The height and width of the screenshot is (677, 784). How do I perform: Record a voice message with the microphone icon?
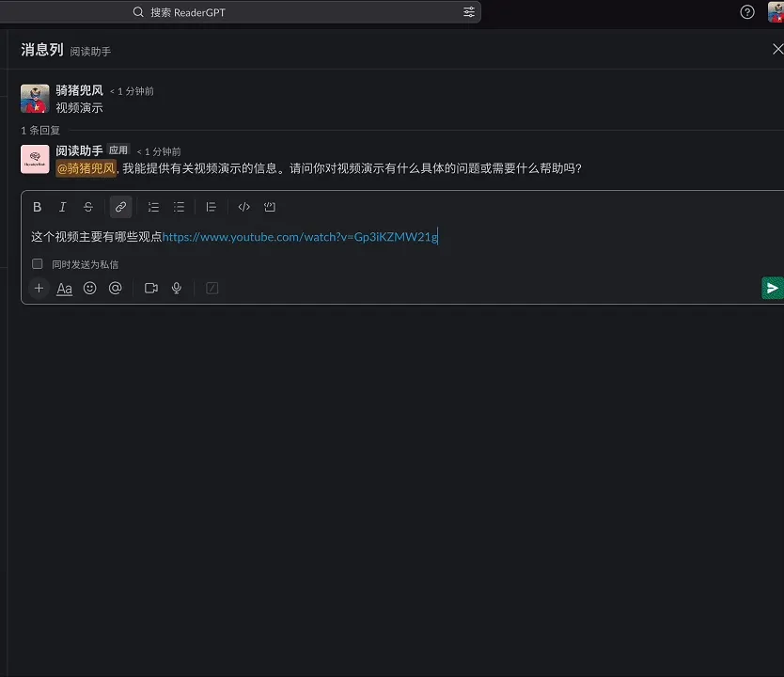[177, 288]
